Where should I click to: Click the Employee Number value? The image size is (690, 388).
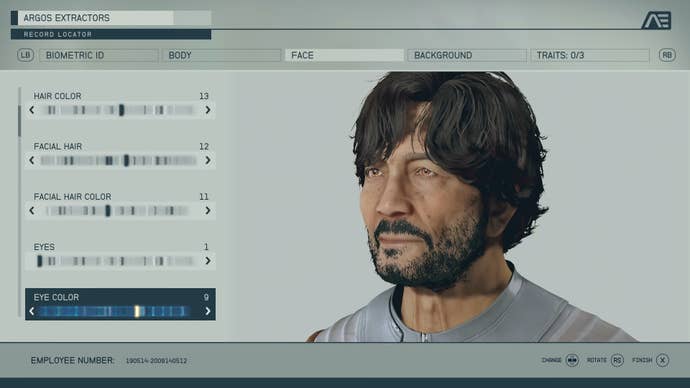click(x=156, y=361)
